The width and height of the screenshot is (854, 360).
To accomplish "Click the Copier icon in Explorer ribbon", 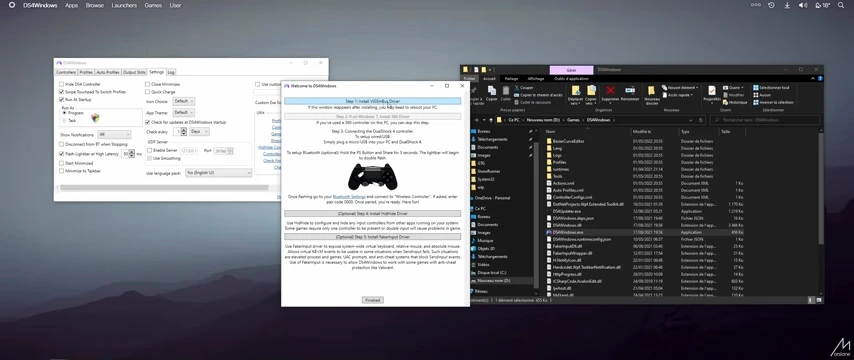I will (x=492, y=90).
